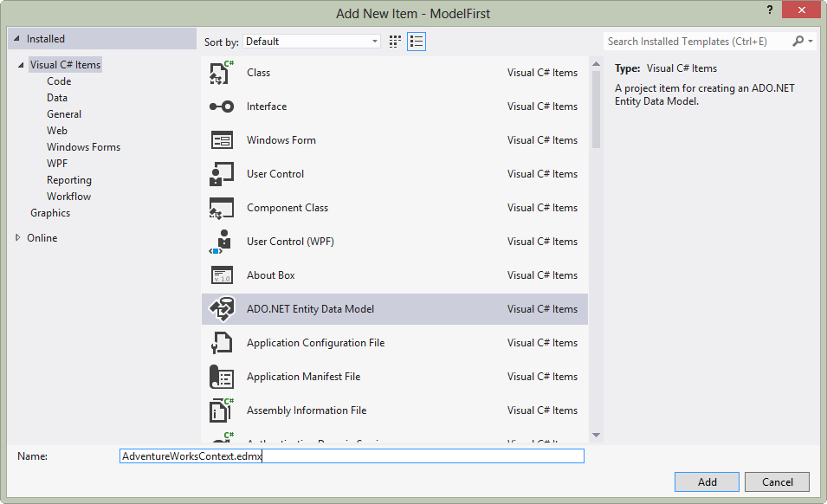The height and width of the screenshot is (504, 827).
Task: Click the template list scroll up arrow
Action: 596,64
